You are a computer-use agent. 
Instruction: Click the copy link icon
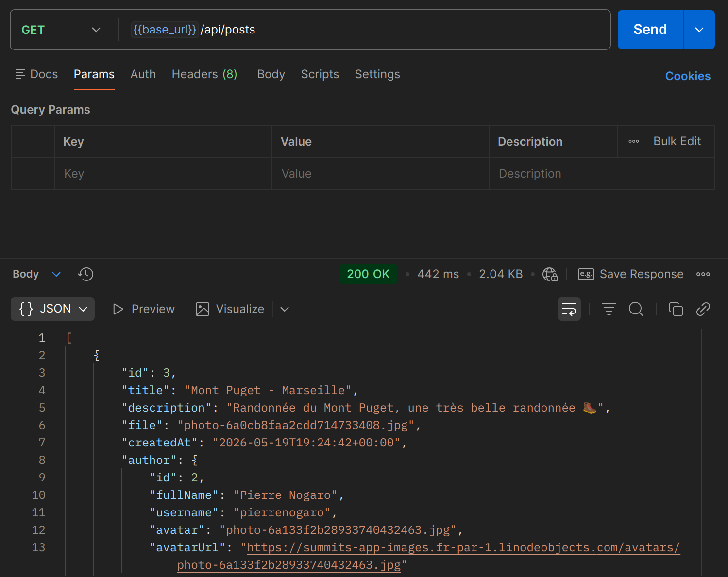tap(703, 309)
